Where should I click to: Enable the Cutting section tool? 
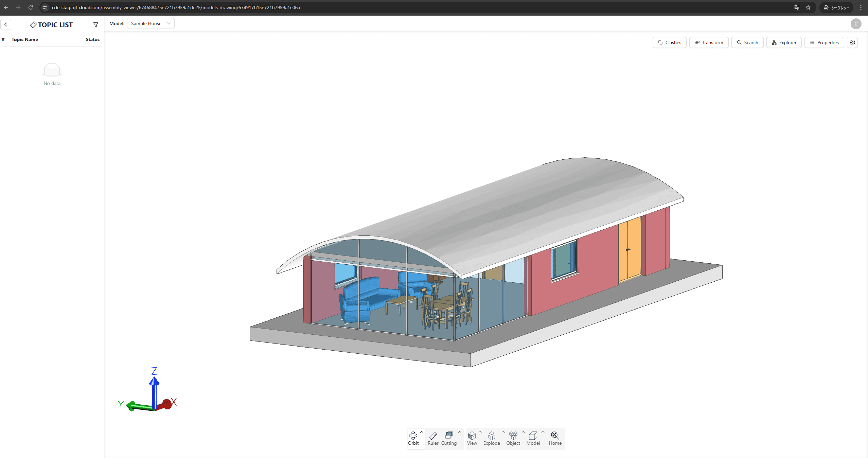pos(449,438)
